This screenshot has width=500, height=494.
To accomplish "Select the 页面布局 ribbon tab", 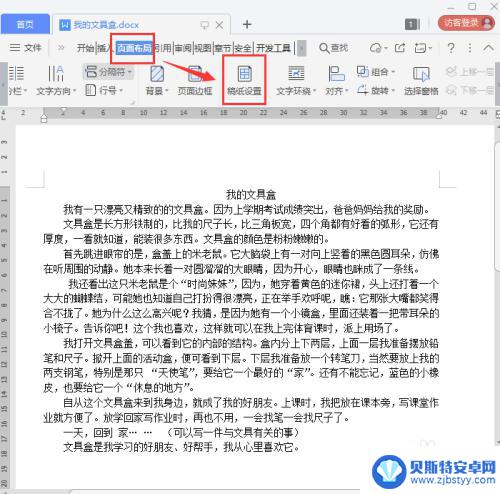I will pyautogui.click(x=134, y=48).
